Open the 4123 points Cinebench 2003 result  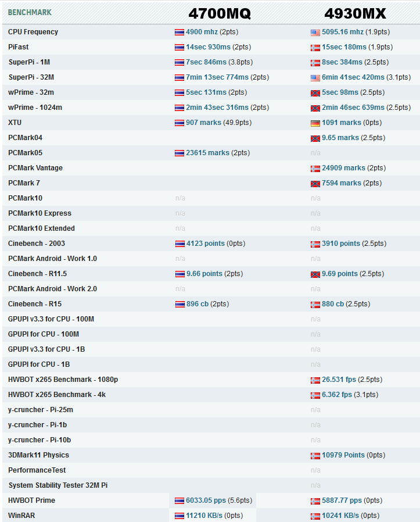click(x=205, y=244)
